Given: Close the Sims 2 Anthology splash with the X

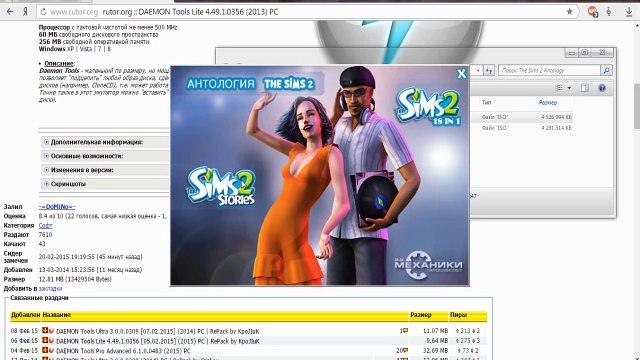Looking at the screenshot, I should (461, 74).
